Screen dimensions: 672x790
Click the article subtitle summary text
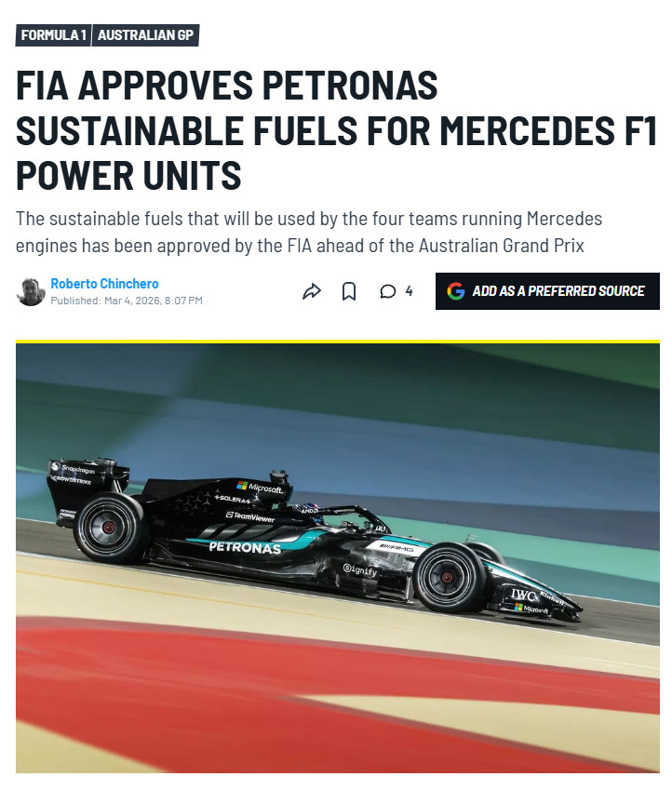coord(308,233)
